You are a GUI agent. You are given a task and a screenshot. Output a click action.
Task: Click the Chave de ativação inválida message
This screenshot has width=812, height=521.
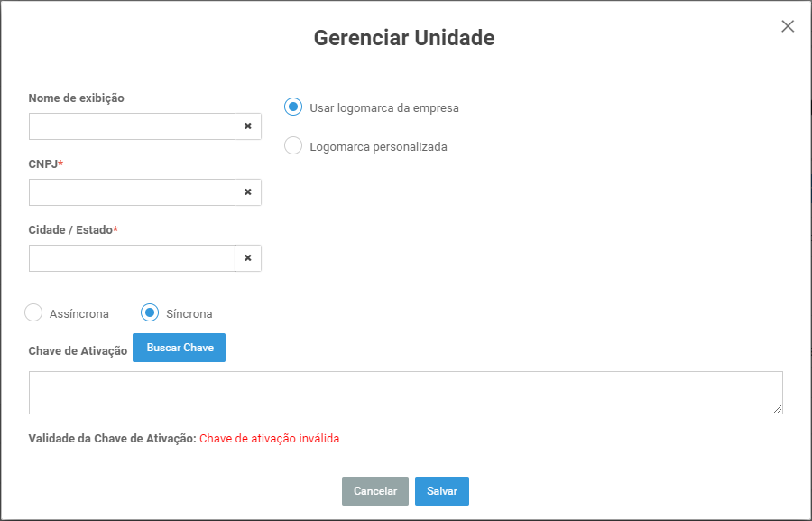(269, 439)
